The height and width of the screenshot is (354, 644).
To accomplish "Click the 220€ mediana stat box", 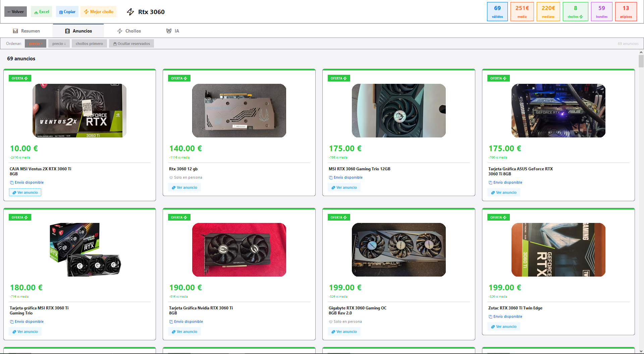I will coord(548,12).
